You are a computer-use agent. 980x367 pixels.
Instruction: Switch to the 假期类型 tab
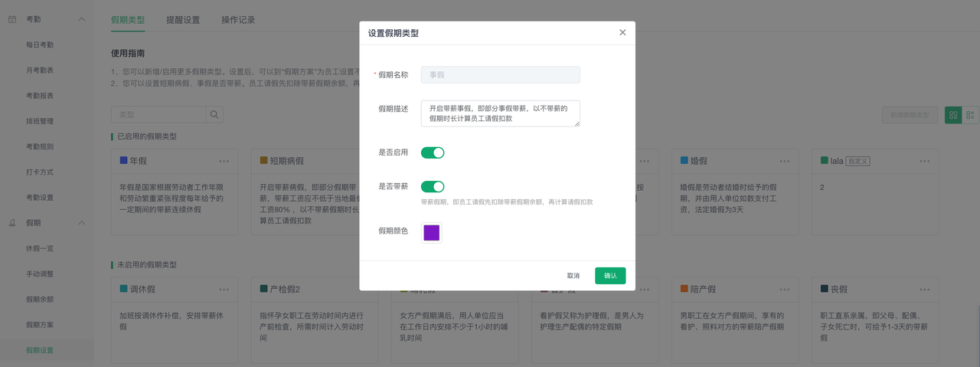tap(128, 20)
